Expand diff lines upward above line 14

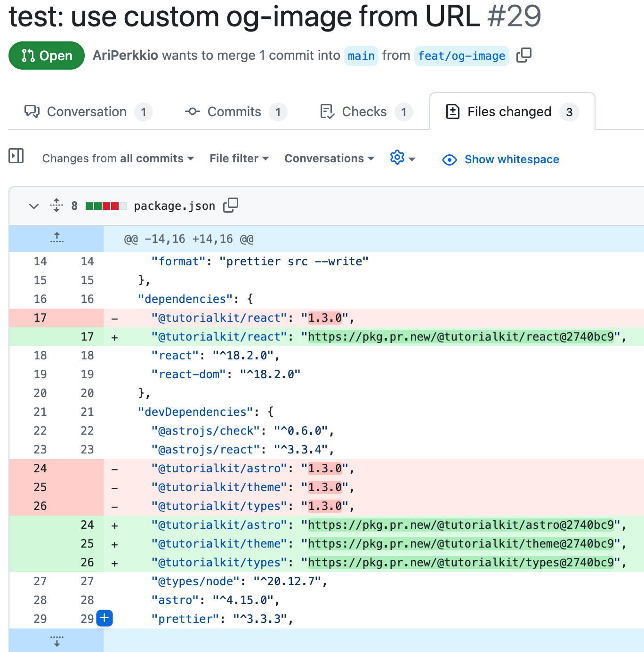[56, 239]
